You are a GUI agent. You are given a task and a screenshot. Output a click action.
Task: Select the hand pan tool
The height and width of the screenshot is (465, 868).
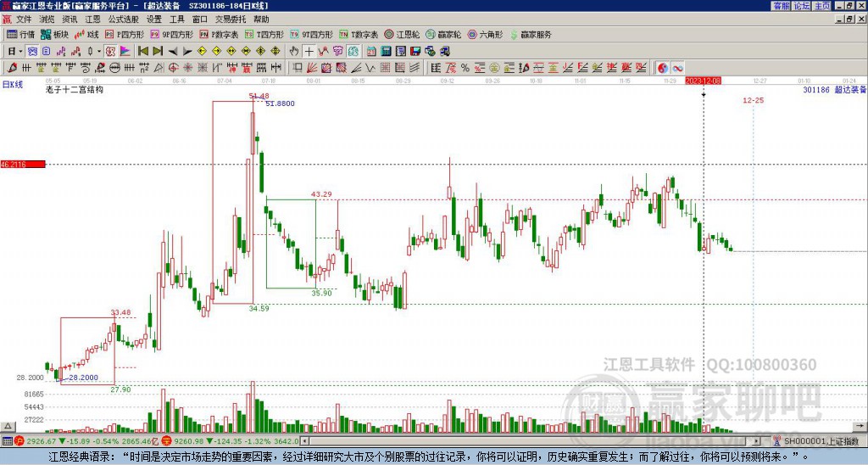point(294,52)
